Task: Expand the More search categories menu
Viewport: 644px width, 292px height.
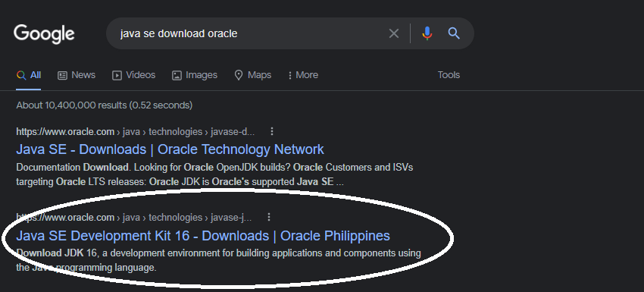Action: [303, 75]
